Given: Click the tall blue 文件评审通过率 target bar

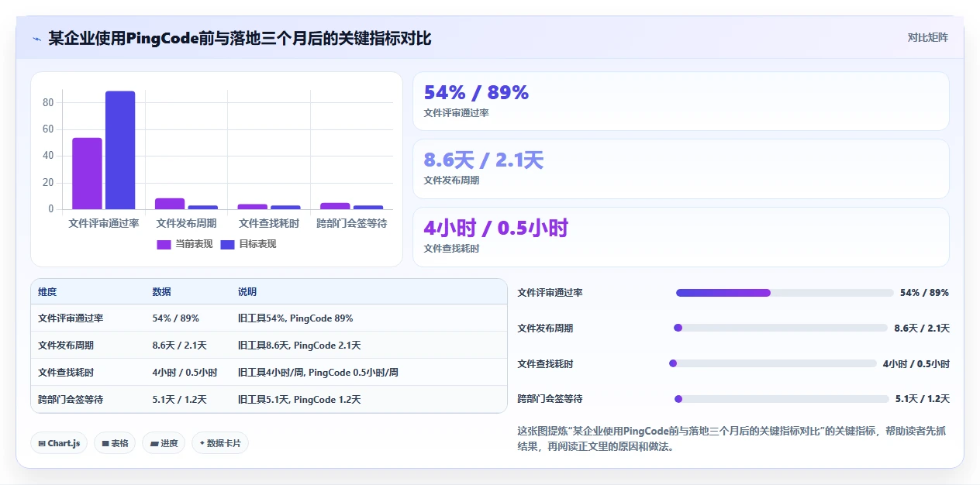Looking at the screenshot, I should pos(120,150).
